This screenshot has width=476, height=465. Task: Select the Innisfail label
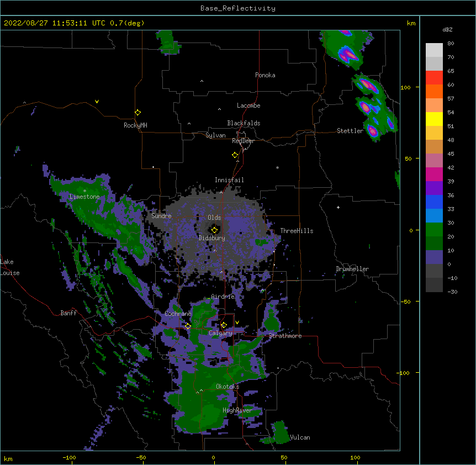[229, 180]
